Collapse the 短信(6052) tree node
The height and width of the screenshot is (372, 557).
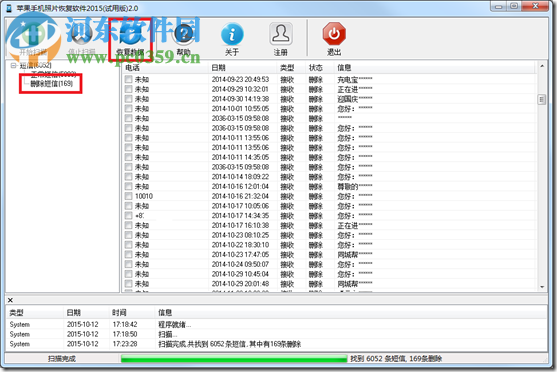click(x=13, y=66)
